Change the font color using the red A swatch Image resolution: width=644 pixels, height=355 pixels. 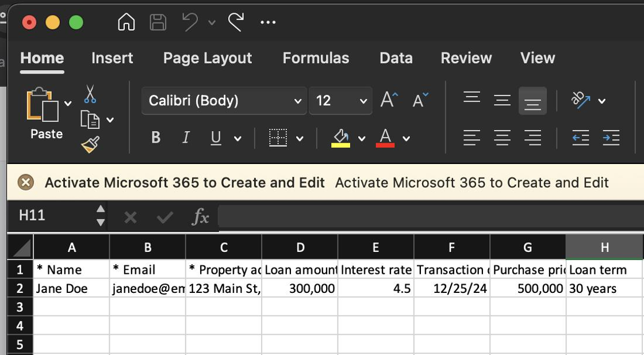click(x=386, y=138)
